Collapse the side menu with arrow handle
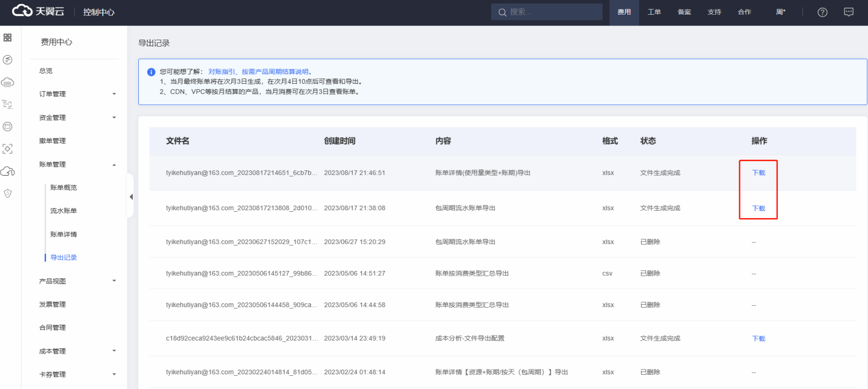The height and width of the screenshot is (389, 868). tap(131, 196)
